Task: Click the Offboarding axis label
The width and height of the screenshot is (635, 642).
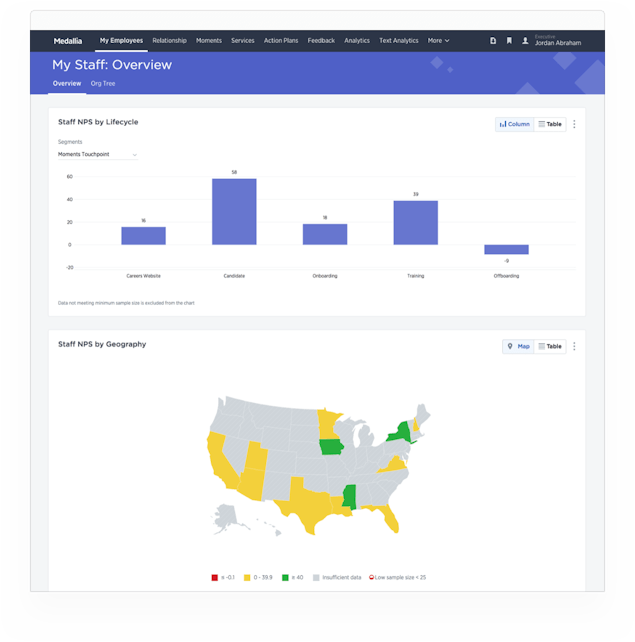Action: [x=506, y=276]
